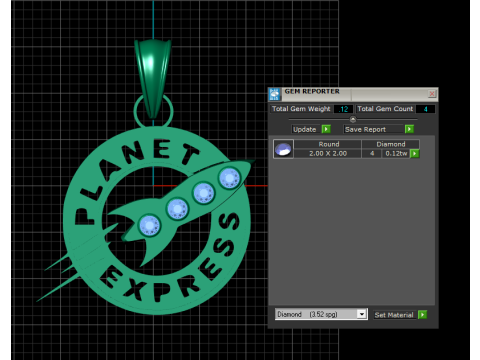Click the 'Round' shape cell
Image resolution: width=480 pixels, height=360 pixels.
pos(329,144)
